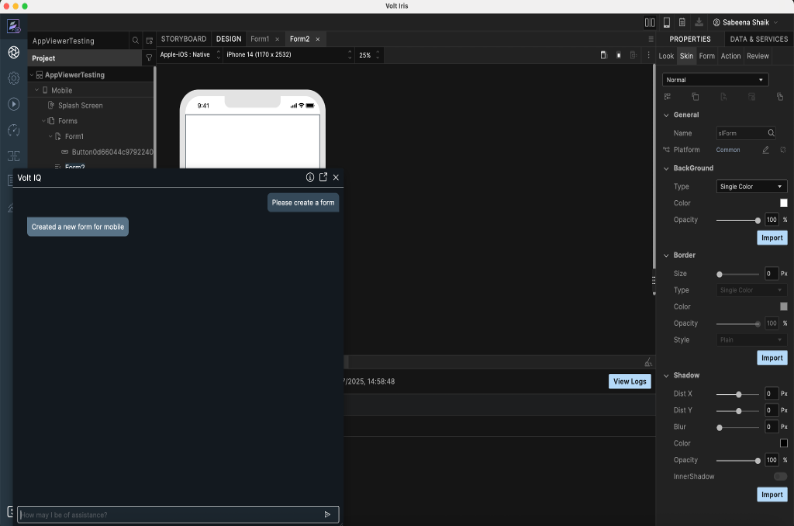Click the white BackGround Color swatch
Screen dimensions: 794x526
783,203
